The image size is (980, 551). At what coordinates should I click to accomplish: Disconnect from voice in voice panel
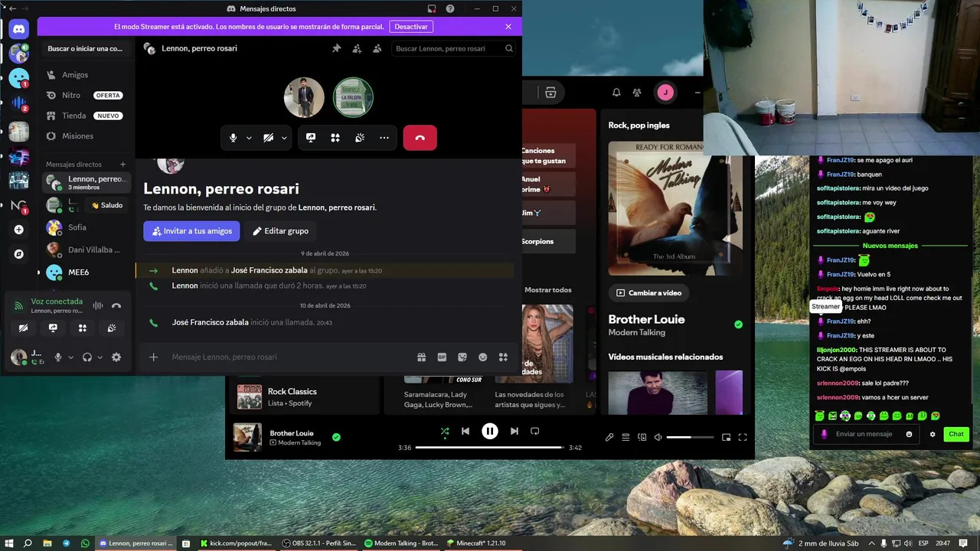click(x=116, y=306)
